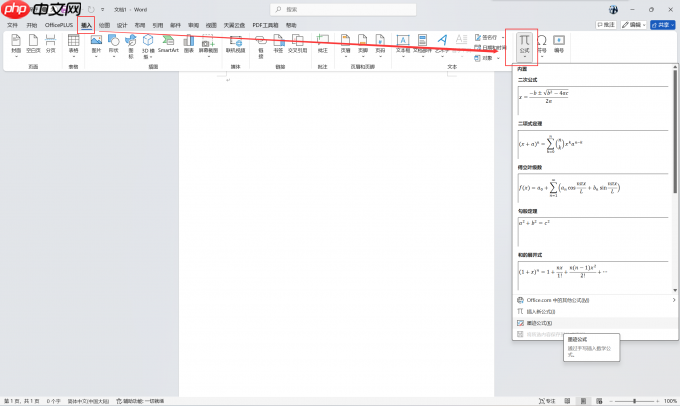Viewport: 680px width, 406px height.
Task: Open the WordArt (艺术字) gallery
Action: [442, 46]
